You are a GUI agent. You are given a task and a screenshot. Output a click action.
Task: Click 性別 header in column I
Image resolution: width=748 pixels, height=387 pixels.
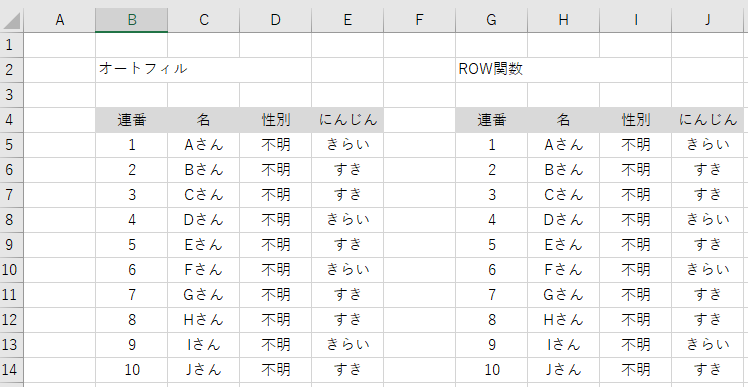pos(635,120)
